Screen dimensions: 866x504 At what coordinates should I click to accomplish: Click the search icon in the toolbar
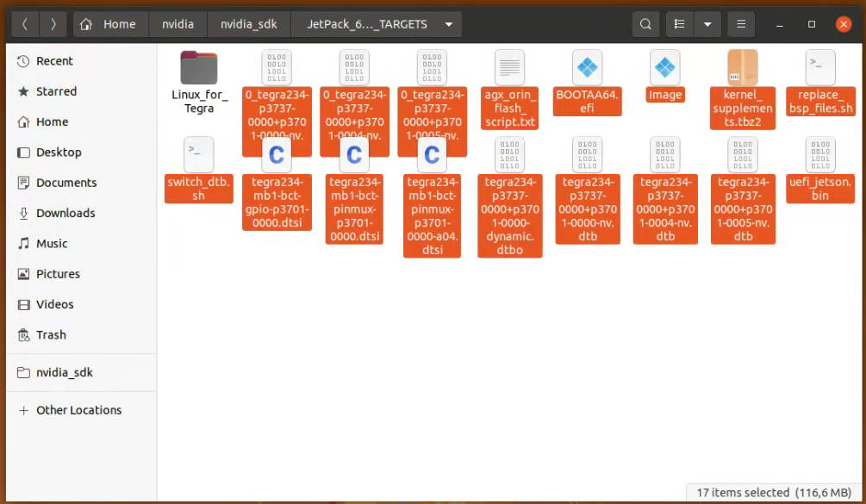coord(645,24)
